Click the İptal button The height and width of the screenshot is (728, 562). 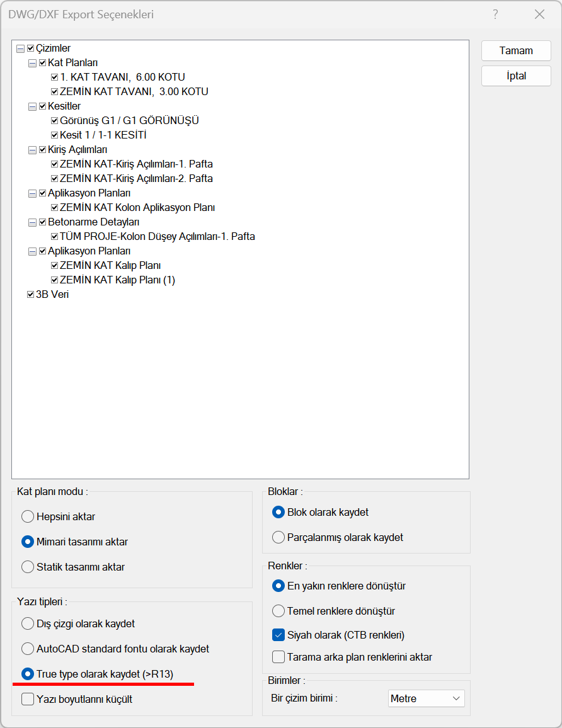coord(516,76)
